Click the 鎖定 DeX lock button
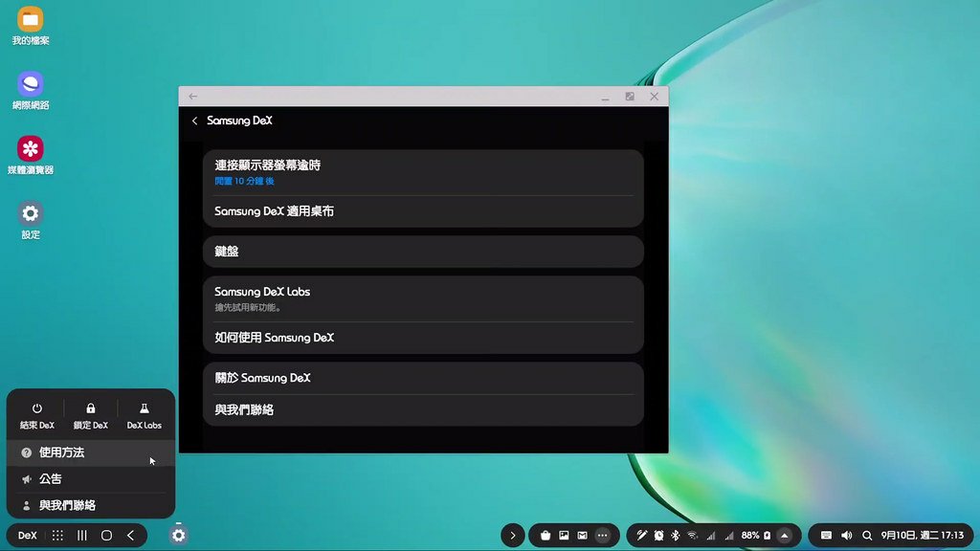The height and width of the screenshot is (551, 980). (x=91, y=415)
